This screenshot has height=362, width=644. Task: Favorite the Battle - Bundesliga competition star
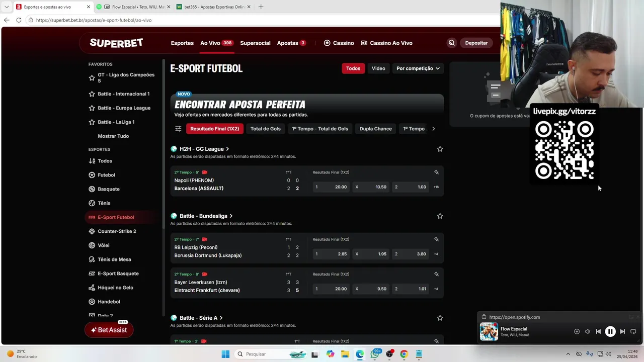[x=440, y=216]
